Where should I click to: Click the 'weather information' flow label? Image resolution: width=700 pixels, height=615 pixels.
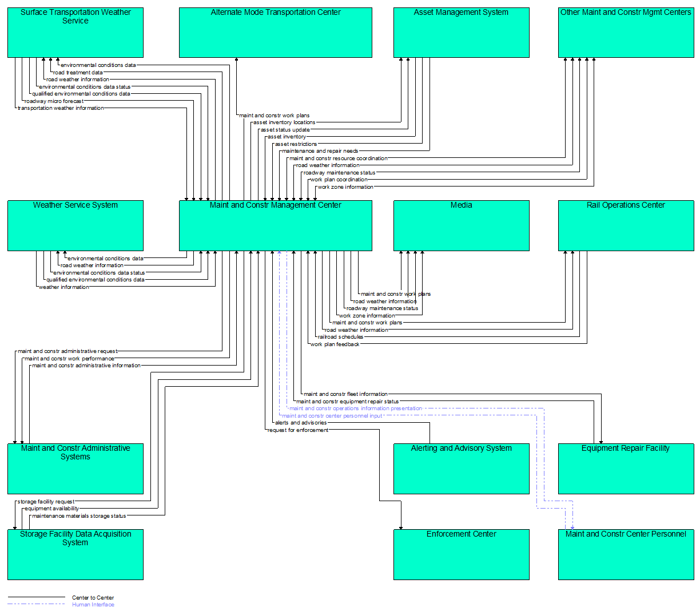pyautogui.click(x=64, y=287)
